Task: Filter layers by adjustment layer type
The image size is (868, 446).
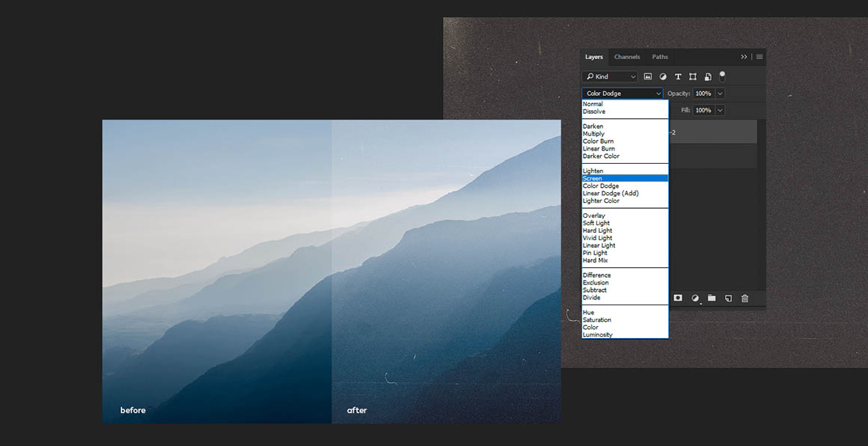Action: tap(663, 76)
